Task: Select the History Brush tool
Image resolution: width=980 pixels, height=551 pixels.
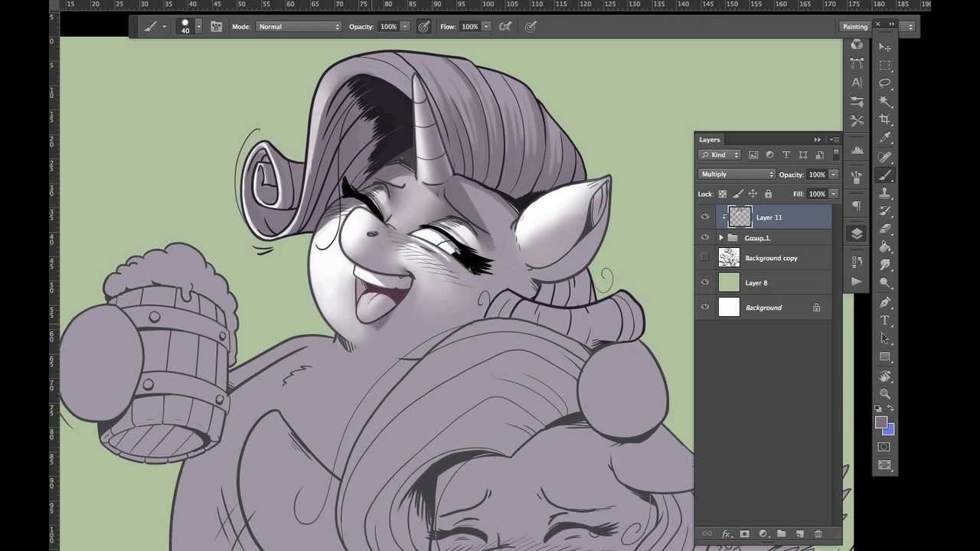Action: pos(885,210)
